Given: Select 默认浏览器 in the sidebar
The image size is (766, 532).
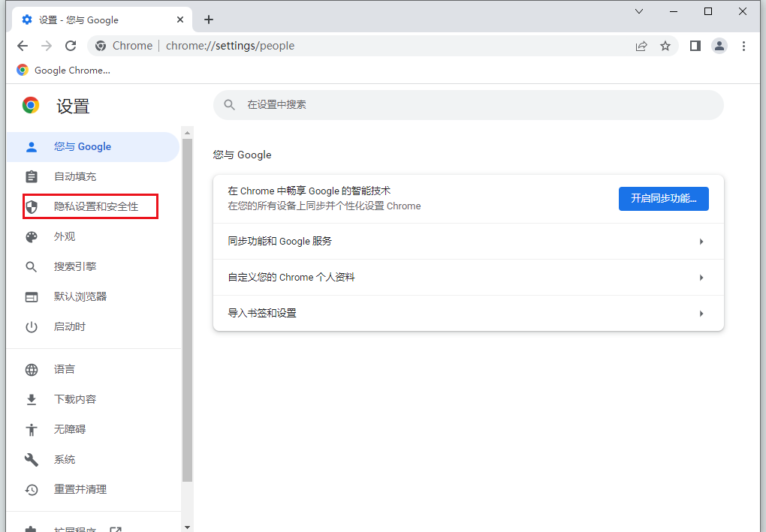Looking at the screenshot, I should [x=93, y=296].
